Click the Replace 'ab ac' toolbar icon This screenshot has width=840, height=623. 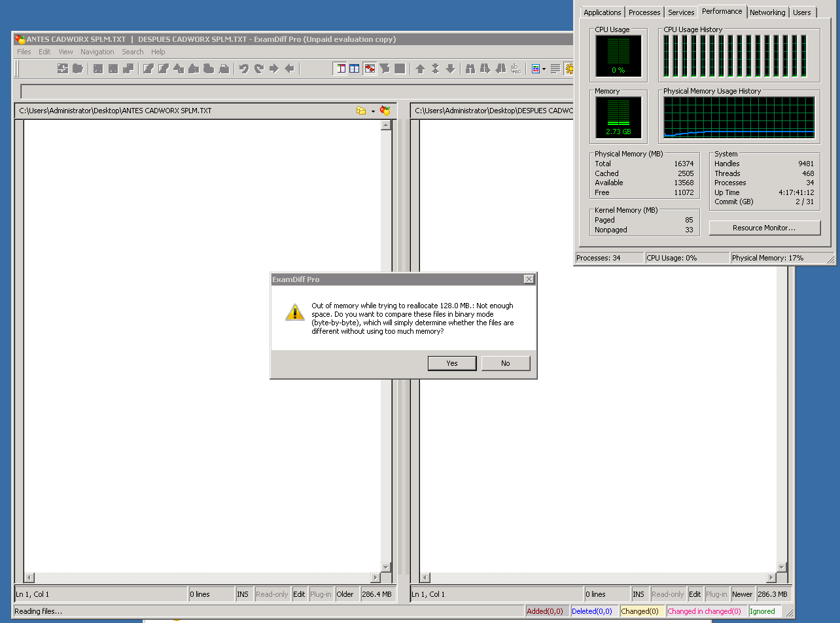[x=516, y=68]
